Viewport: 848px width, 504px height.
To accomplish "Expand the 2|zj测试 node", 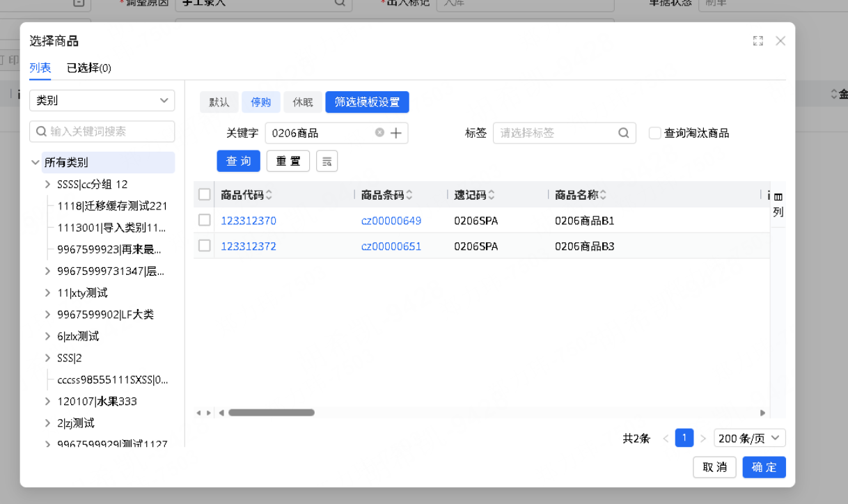I will tap(47, 423).
